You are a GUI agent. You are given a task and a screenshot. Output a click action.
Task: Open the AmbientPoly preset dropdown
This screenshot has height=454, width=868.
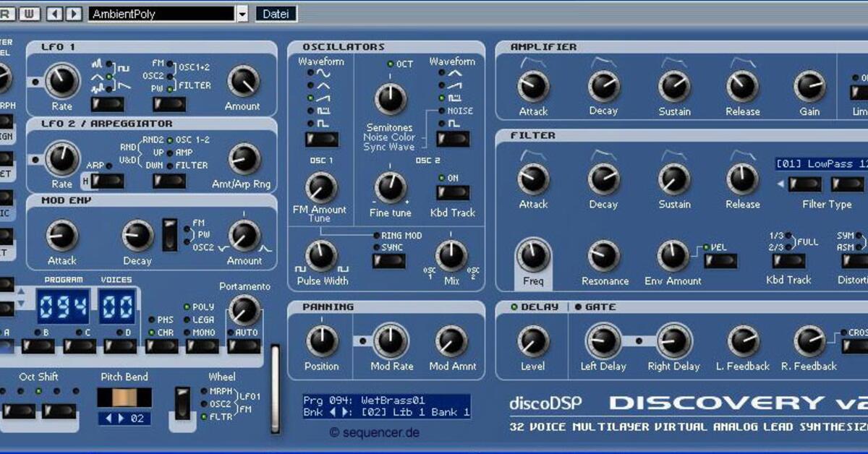coord(242,14)
